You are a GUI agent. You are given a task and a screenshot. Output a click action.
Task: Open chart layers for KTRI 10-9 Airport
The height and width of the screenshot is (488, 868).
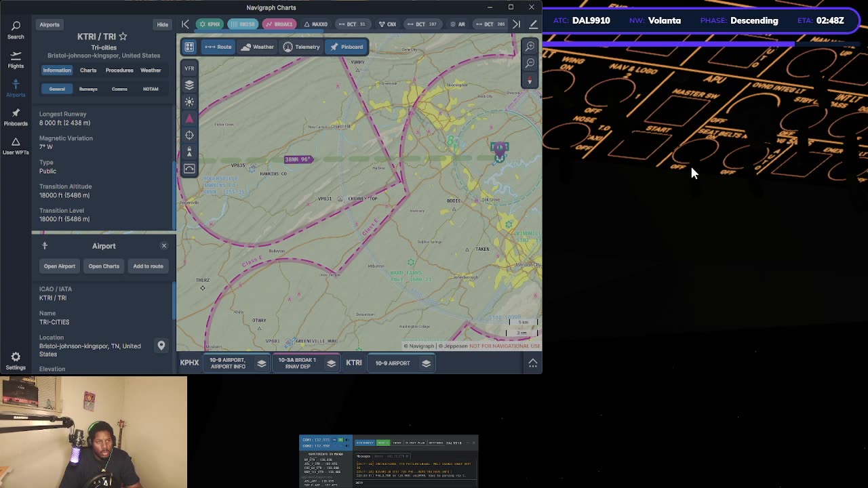(x=426, y=363)
